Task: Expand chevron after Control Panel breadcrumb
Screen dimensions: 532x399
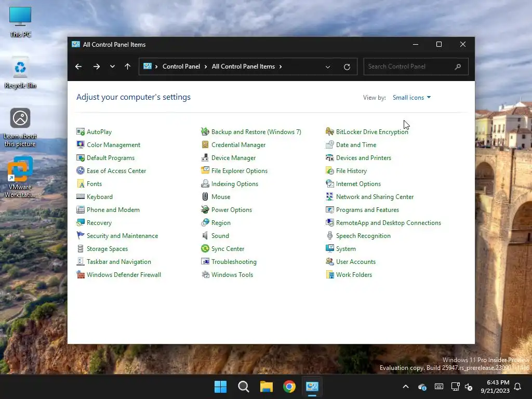Action: tap(206, 66)
